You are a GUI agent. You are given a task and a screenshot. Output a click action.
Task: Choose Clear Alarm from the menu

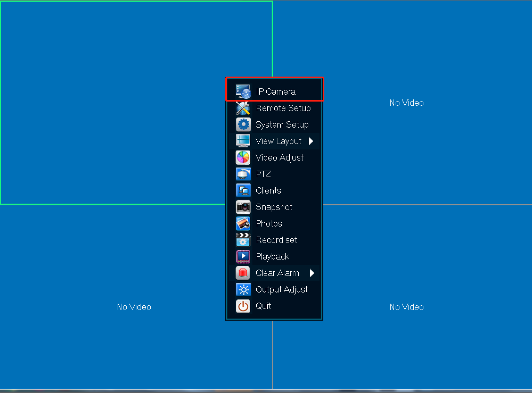(277, 273)
